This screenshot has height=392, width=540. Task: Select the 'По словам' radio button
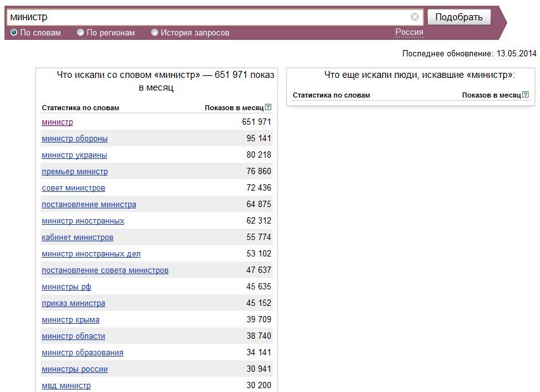pyautogui.click(x=14, y=33)
